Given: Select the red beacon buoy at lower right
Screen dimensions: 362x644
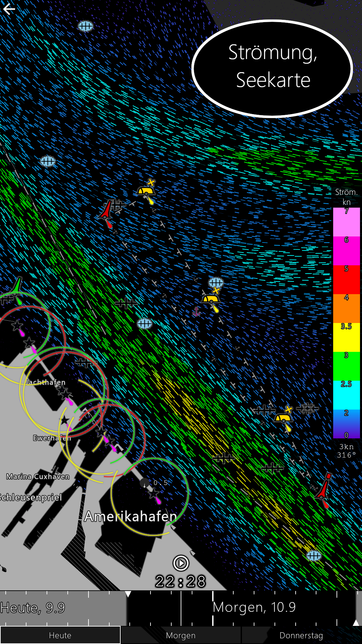Looking at the screenshot, I should (323, 488).
